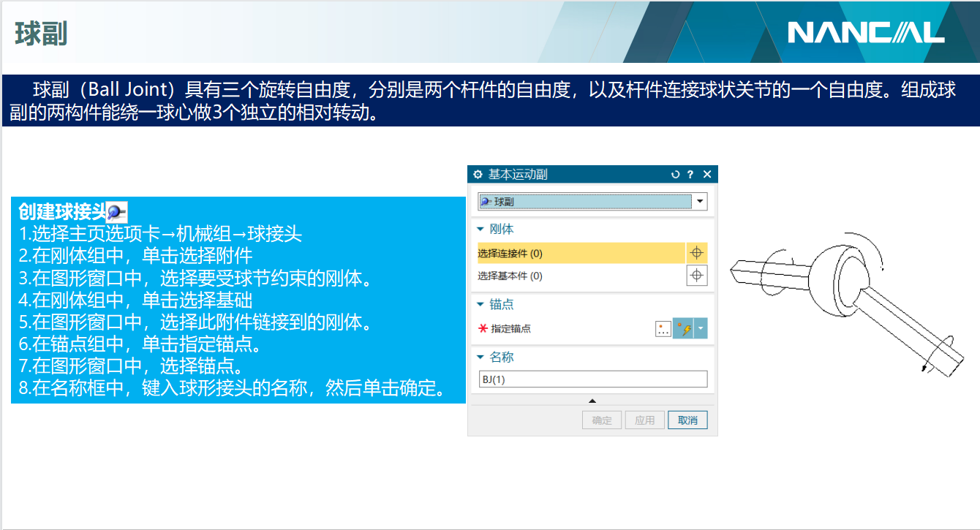Reset the 基本运动副 dialog with the refresh icon
980x530 pixels.
point(675,174)
